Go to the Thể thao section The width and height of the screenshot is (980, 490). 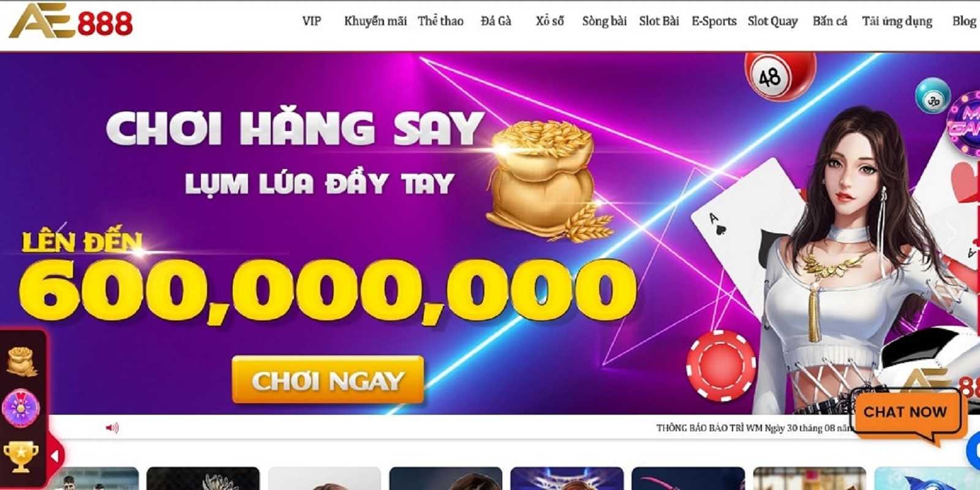pyautogui.click(x=440, y=21)
